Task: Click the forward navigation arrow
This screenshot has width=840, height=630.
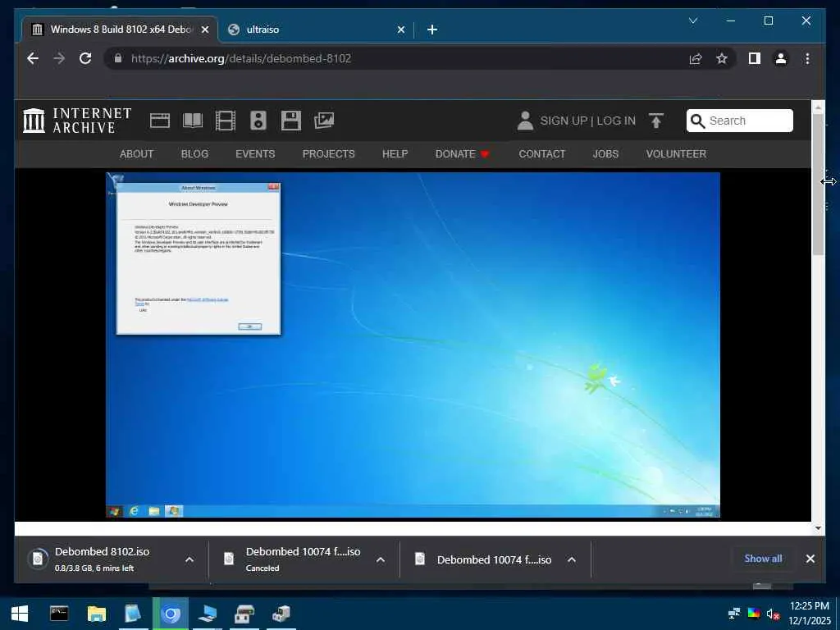Action: 59,58
